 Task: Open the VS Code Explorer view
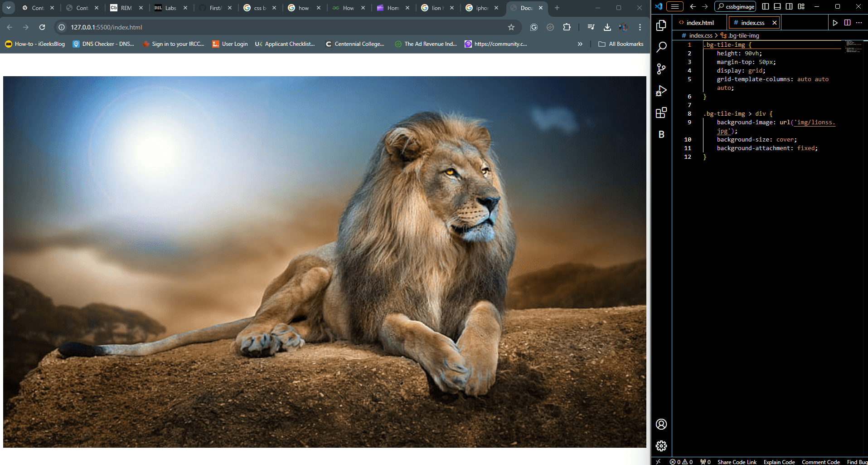(661, 25)
